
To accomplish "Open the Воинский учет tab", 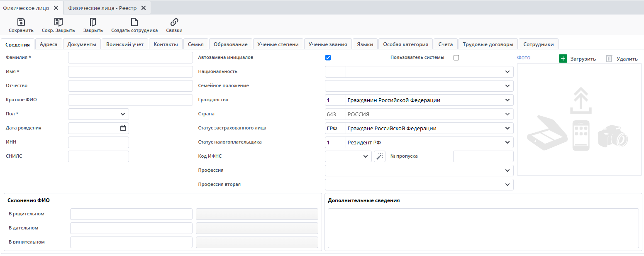I will coord(125,44).
